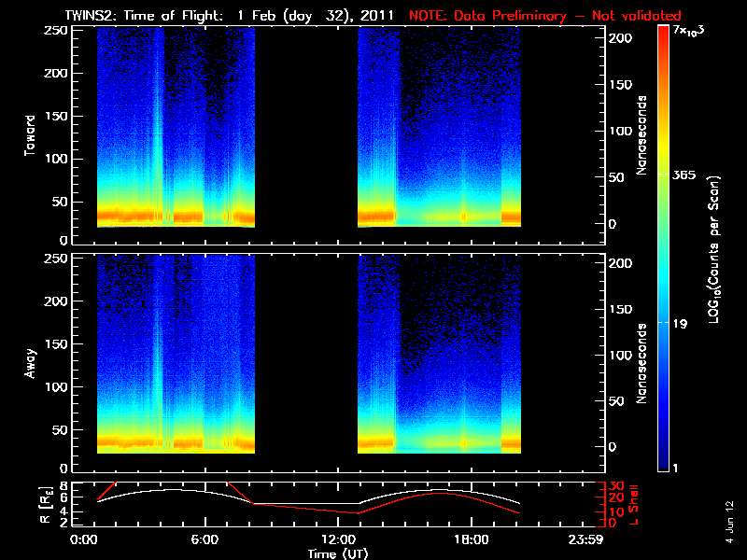Click the red Data Preliminary warning note

(x=545, y=15)
